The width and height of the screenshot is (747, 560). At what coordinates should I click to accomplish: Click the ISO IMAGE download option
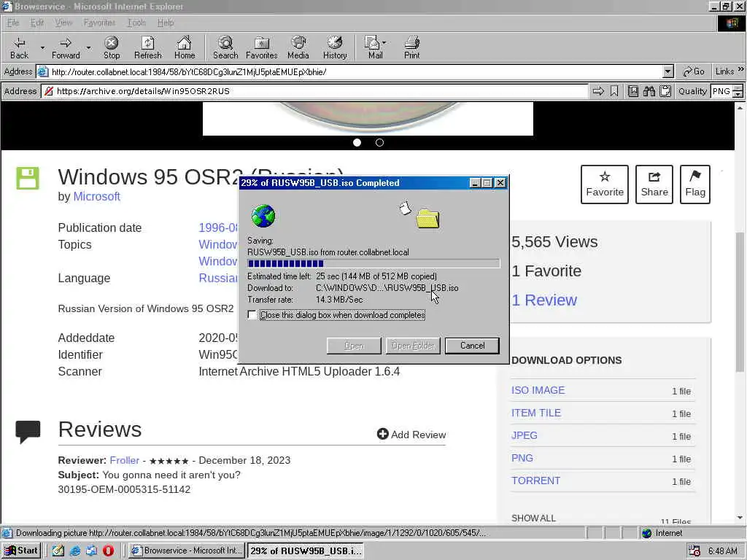[538, 390]
